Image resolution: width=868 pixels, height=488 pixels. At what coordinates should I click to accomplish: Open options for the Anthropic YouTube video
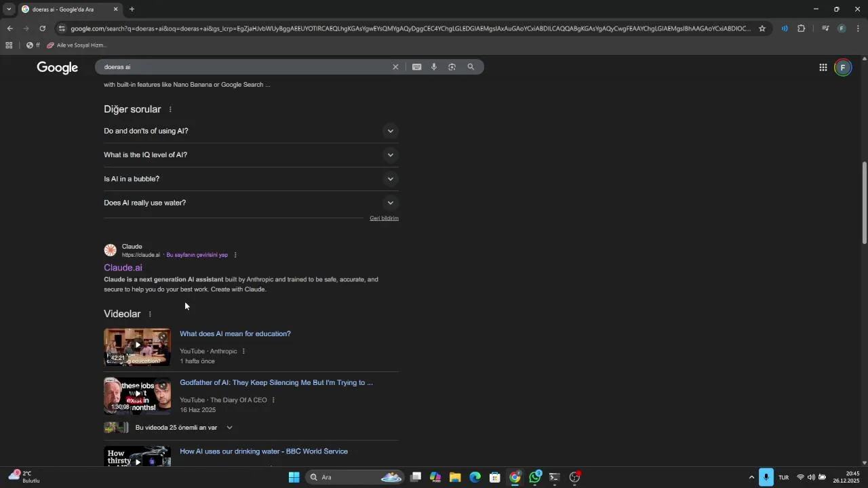243,351
